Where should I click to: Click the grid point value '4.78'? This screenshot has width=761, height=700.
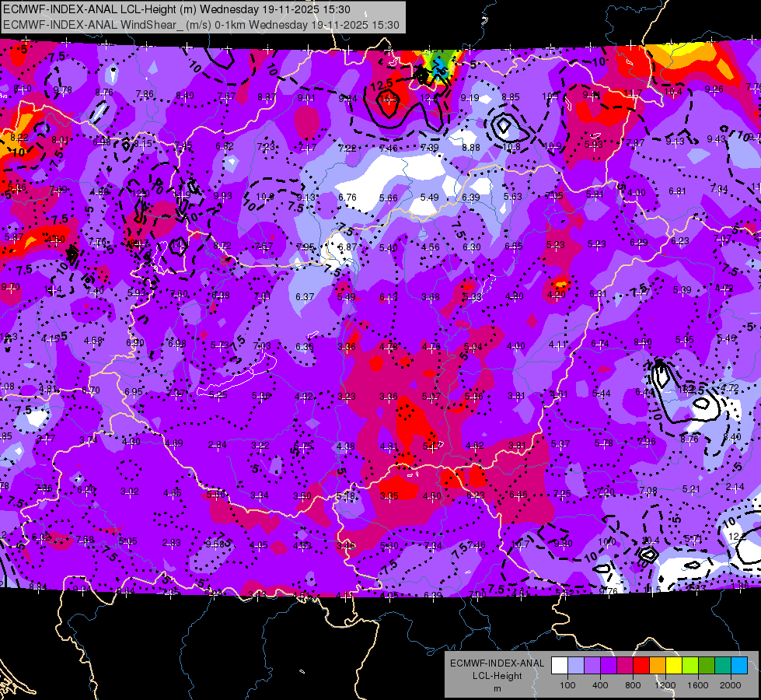388,346
